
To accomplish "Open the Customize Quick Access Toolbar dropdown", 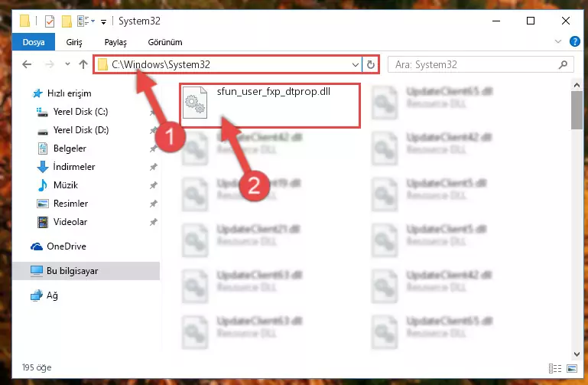I will 103,21.
